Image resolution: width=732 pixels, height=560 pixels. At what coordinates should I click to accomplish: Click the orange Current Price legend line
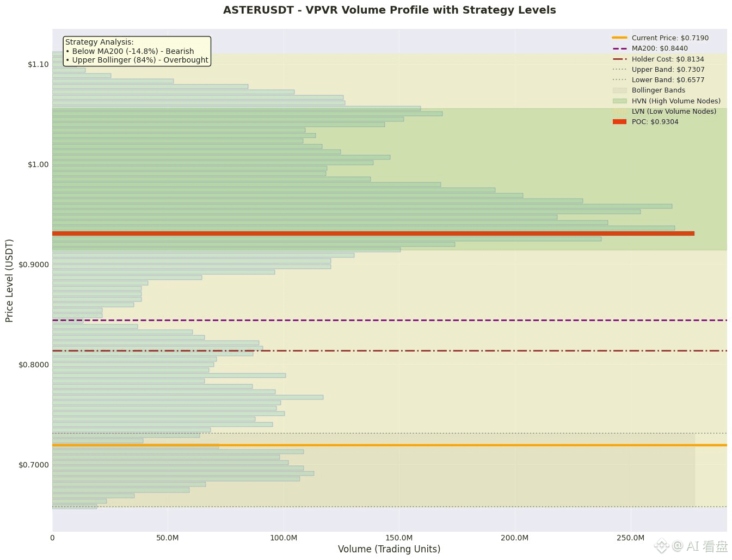619,38
